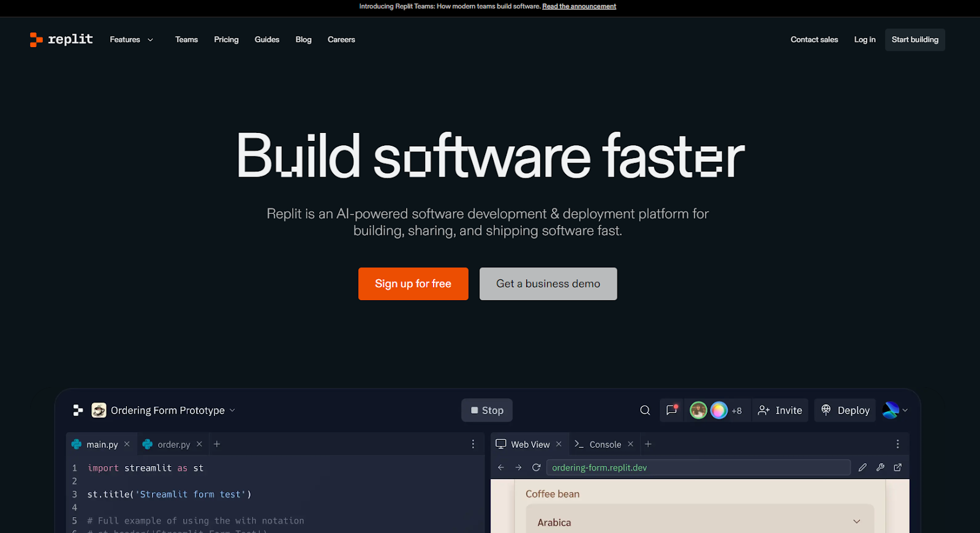The image size is (980, 533).
Task: Open web view in new window
Action: tap(898, 467)
